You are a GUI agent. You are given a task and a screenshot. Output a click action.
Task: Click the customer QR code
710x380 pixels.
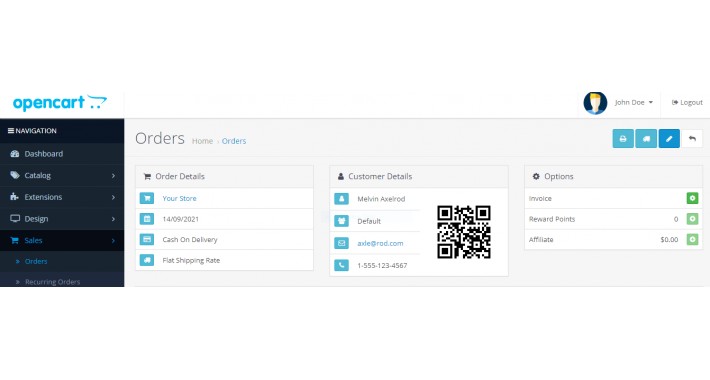click(464, 232)
